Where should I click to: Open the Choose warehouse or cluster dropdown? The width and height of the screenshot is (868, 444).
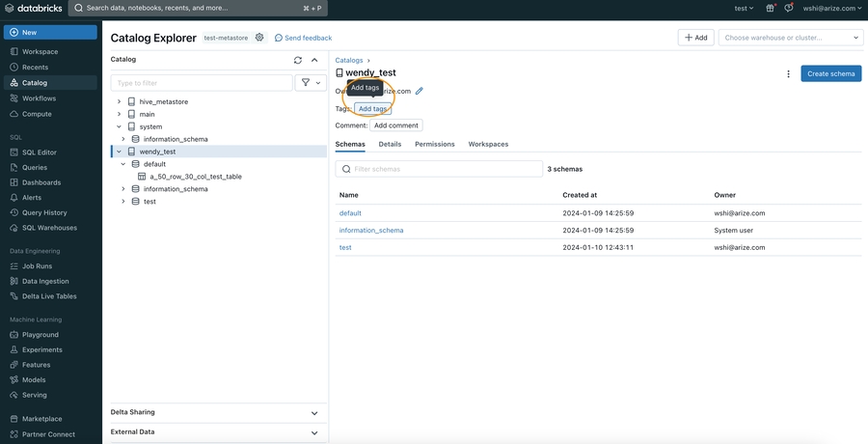(791, 38)
